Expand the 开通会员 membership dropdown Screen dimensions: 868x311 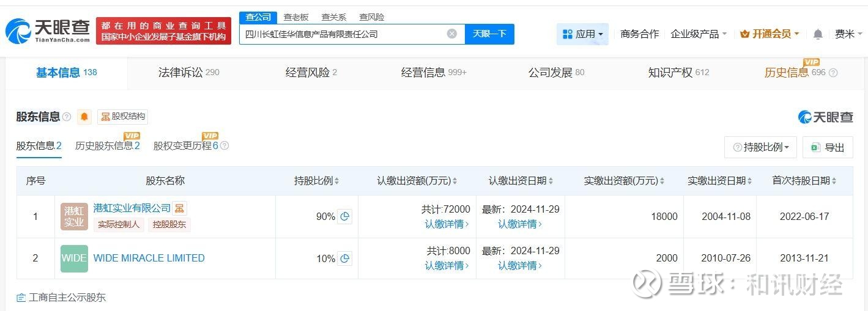[x=770, y=34]
